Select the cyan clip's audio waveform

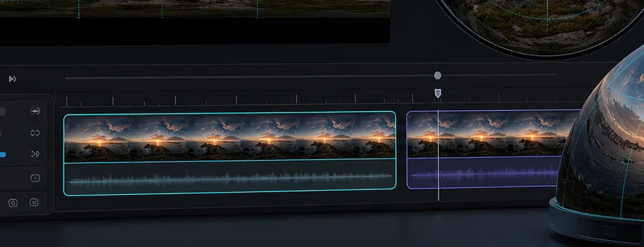point(230,179)
